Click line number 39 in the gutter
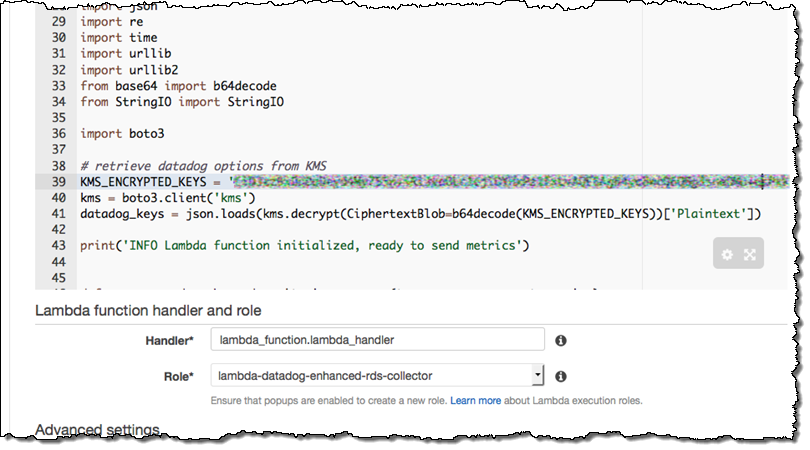This screenshot has height=450, width=810. [59, 181]
